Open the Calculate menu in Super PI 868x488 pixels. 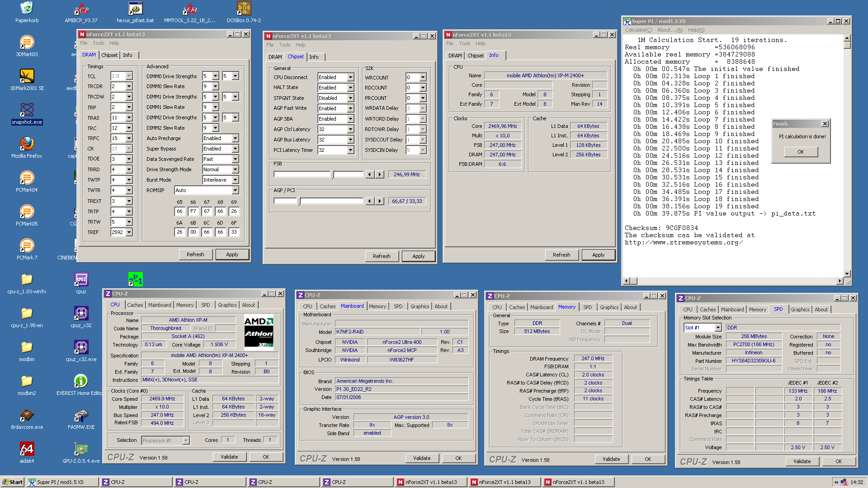[x=638, y=30]
